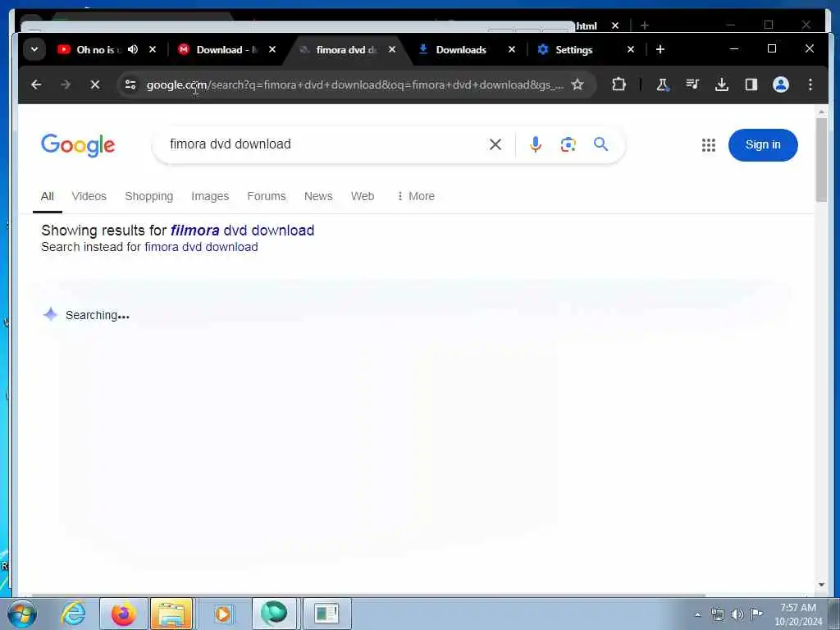Open a new tab with plus button
The image size is (840, 630).
660,49
